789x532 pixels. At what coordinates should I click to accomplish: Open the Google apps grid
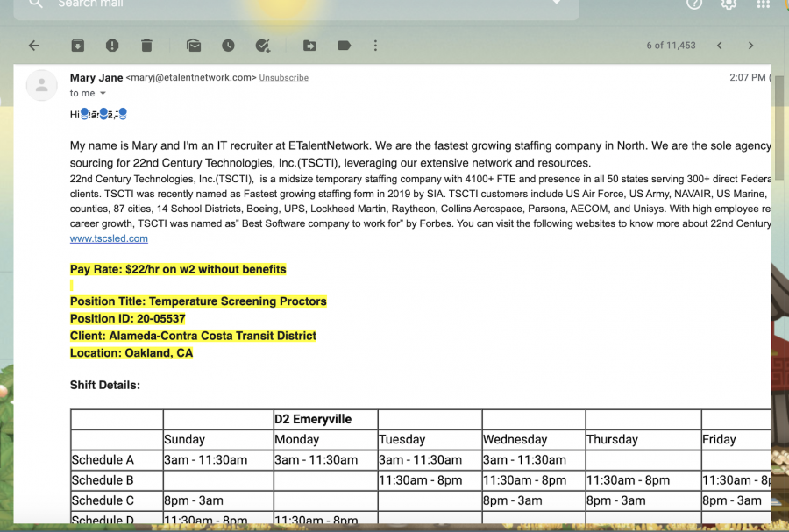click(x=764, y=4)
